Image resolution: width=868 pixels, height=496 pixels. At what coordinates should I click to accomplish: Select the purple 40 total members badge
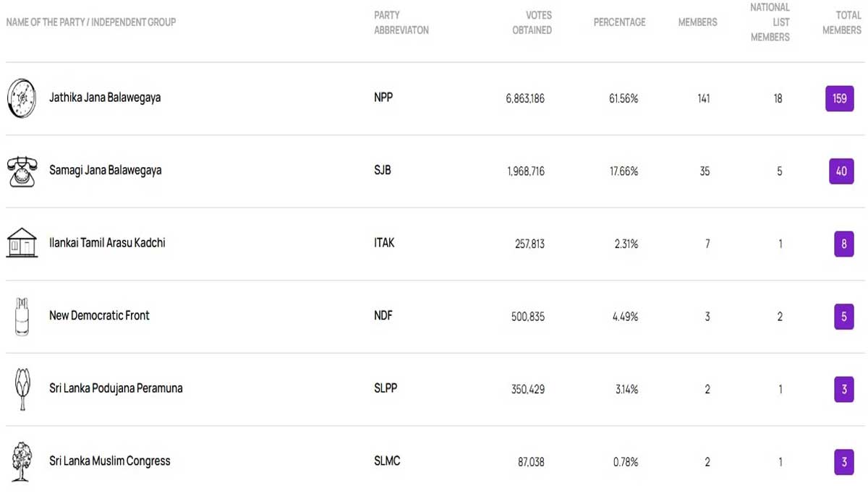(x=841, y=171)
